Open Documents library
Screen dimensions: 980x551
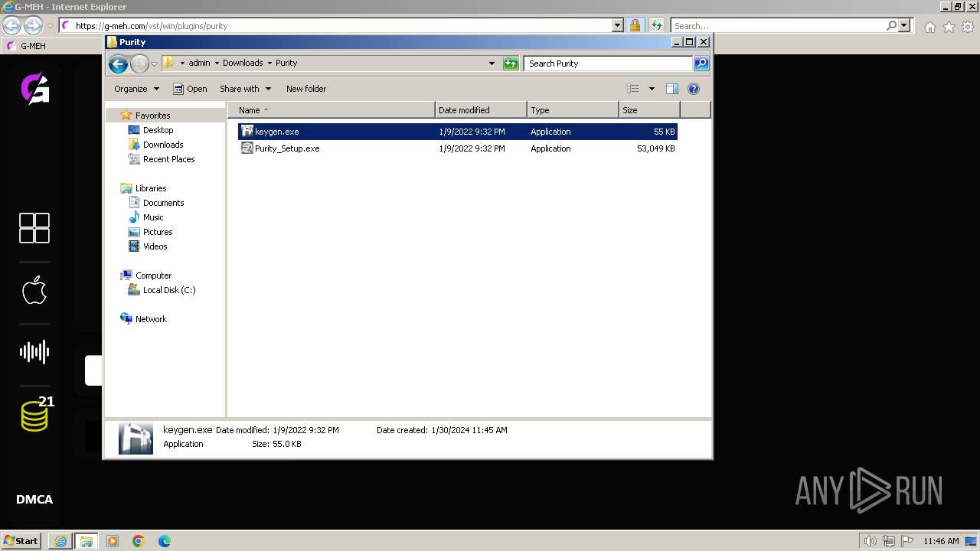pos(163,203)
